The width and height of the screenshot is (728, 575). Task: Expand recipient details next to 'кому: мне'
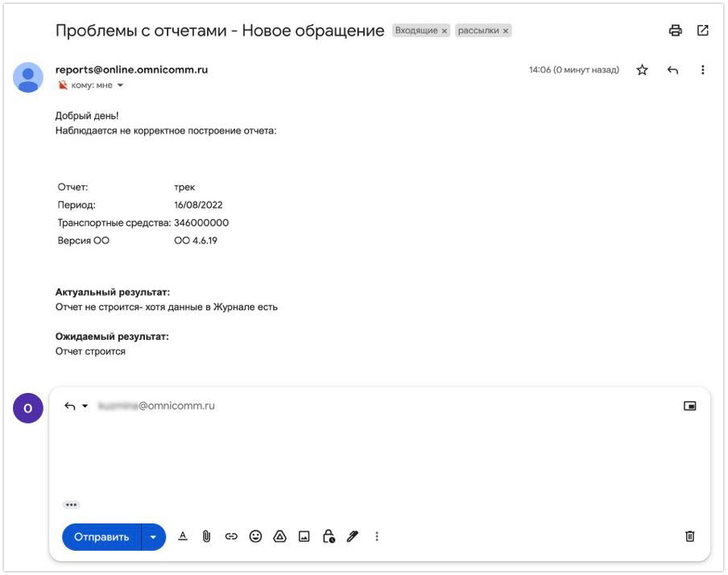tap(121, 85)
